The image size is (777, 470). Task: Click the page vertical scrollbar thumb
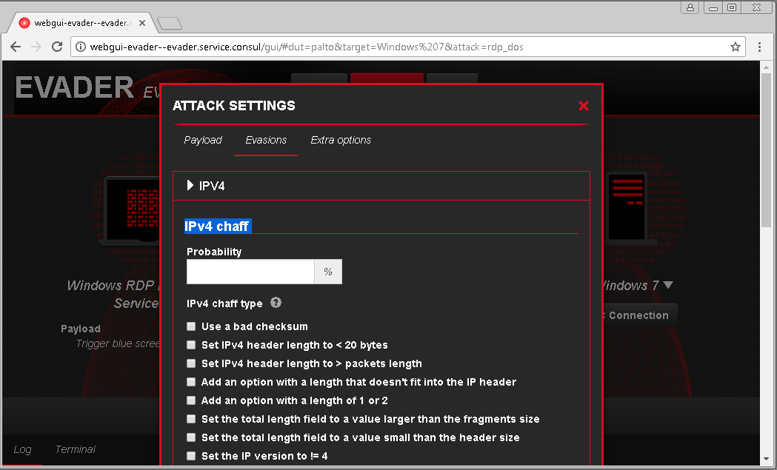pos(766,149)
